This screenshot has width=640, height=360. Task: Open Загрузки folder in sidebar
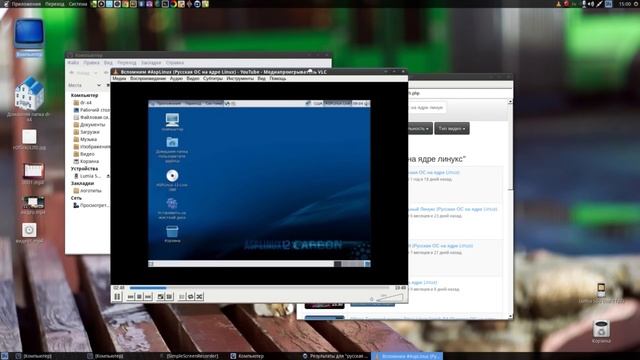[x=87, y=132]
